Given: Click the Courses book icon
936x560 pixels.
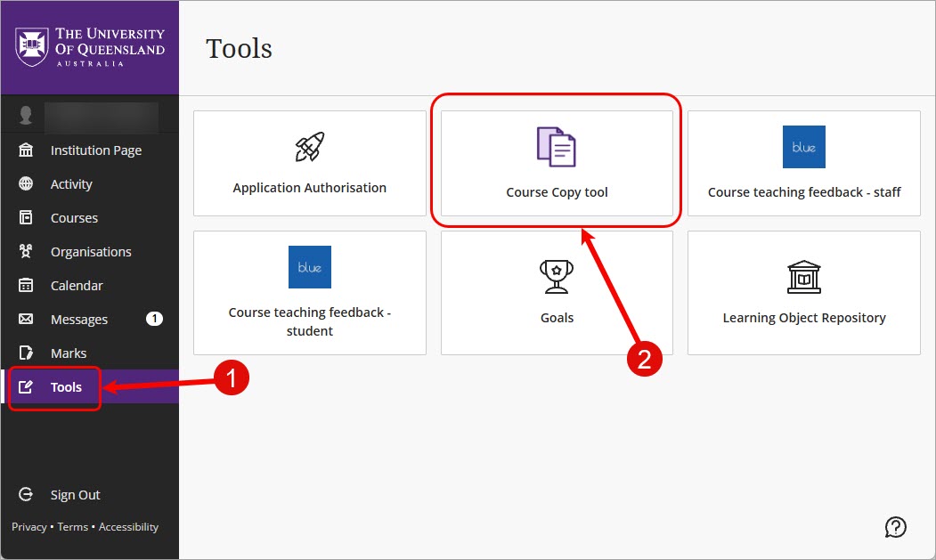Looking at the screenshot, I should tap(26, 217).
